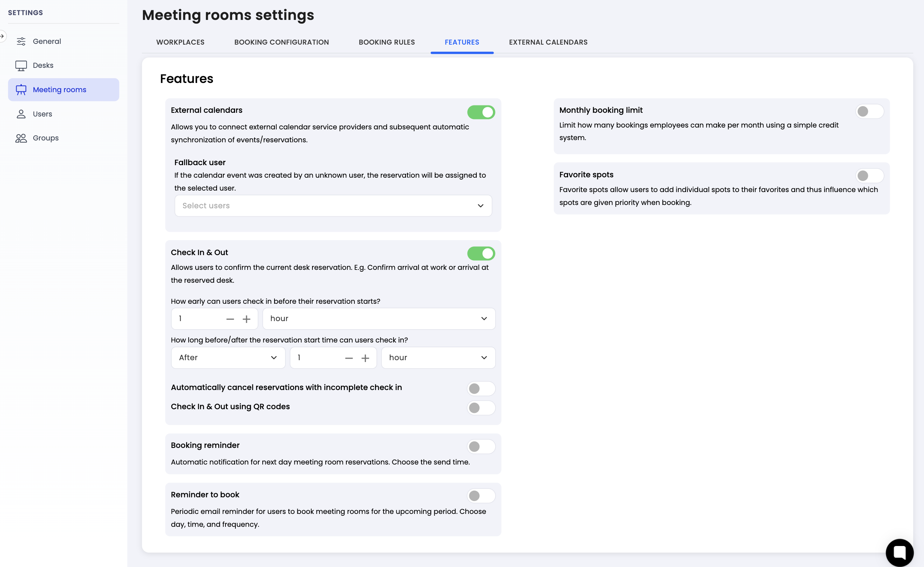Disable the External calendars toggle
Image resolution: width=924 pixels, height=567 pixels.
coord(481,112)
